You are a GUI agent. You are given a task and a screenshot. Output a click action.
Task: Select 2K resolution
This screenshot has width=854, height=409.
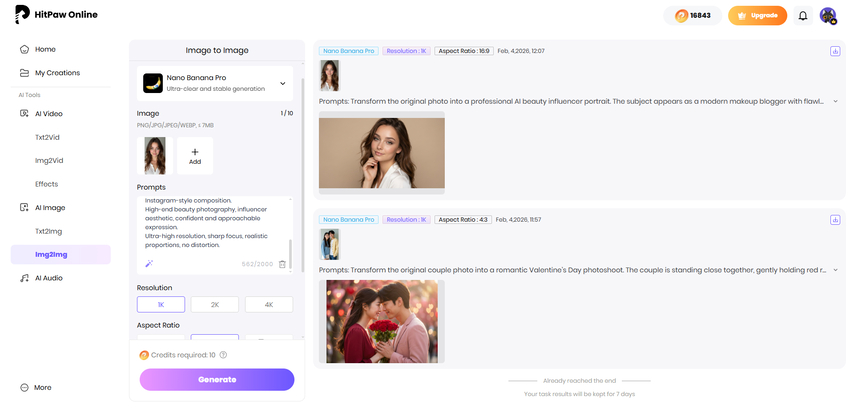(215, 304)
